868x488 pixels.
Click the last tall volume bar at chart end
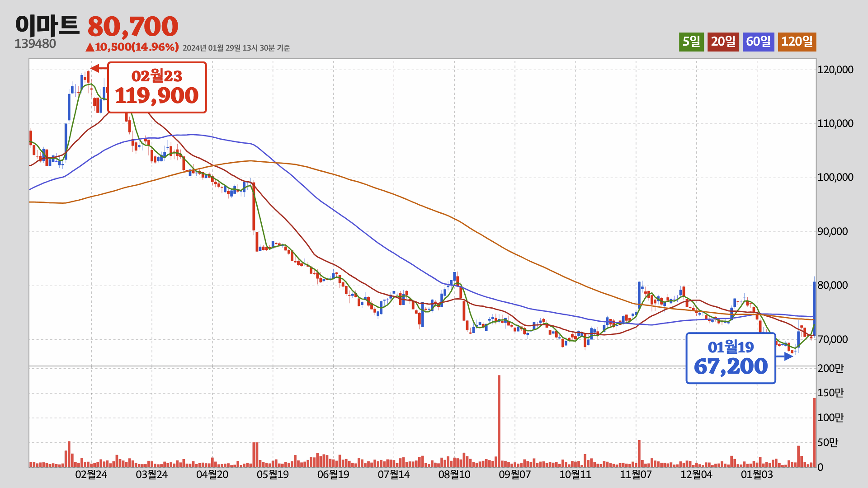pyautogui.click(x=814, y=432)
